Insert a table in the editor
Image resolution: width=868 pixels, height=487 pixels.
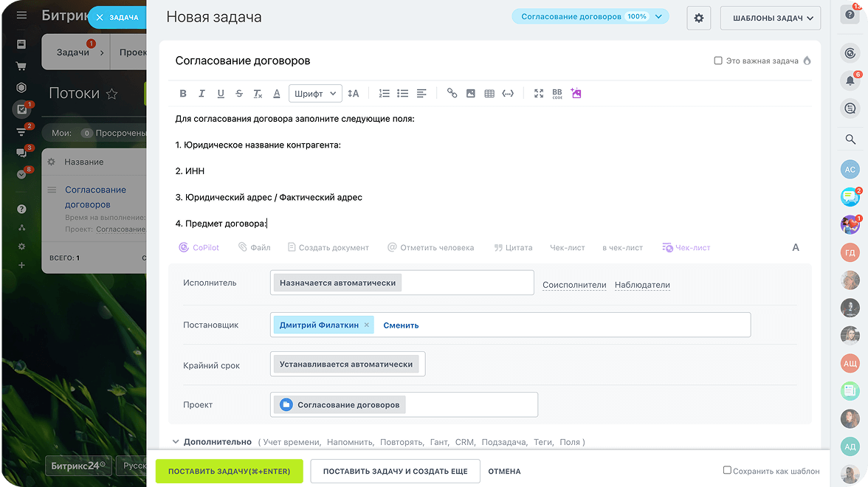pos(489,94)
